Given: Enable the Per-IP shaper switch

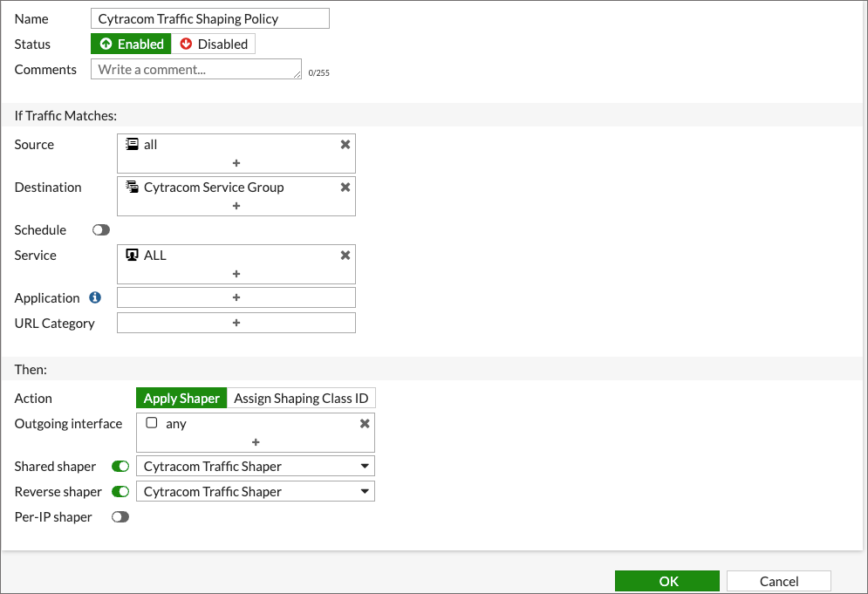Looking at the screenshot, I should point(120,517).
